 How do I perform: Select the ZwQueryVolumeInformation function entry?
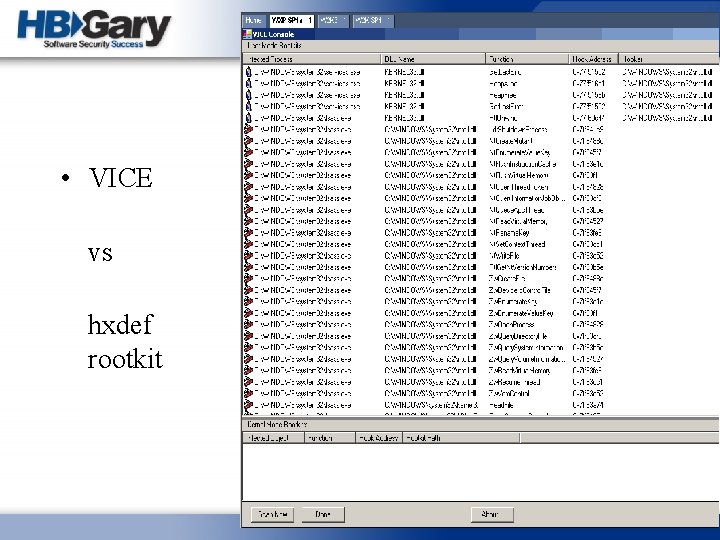tap(527, 359)
